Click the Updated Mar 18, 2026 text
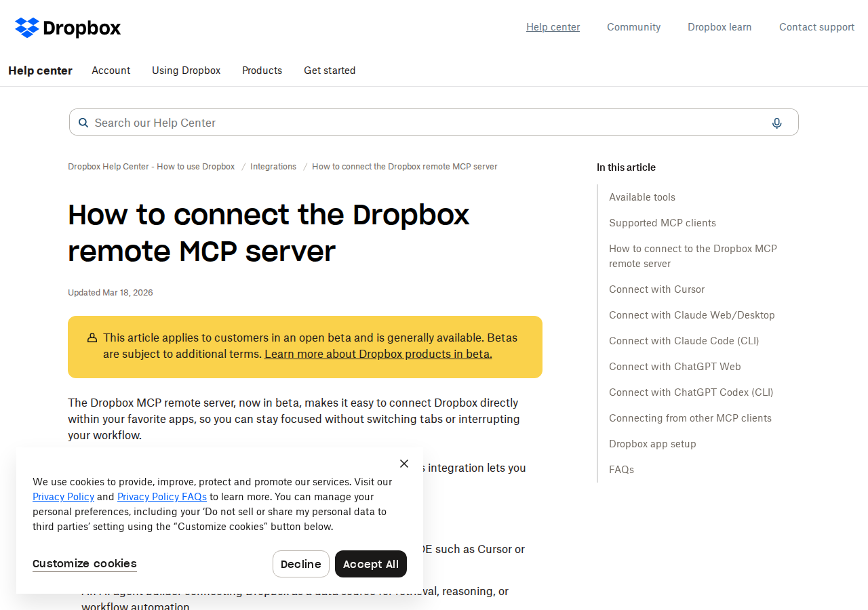Screen dimensions: 868x610 click(x=111, y=293)
